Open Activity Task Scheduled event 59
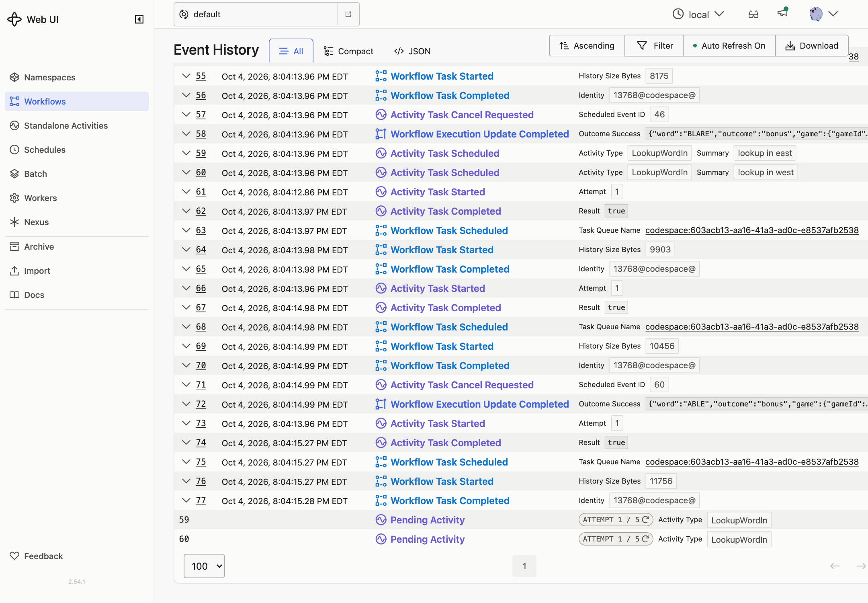Image resolution: width=868 pixels, height=603 pixels. point(445,153)
